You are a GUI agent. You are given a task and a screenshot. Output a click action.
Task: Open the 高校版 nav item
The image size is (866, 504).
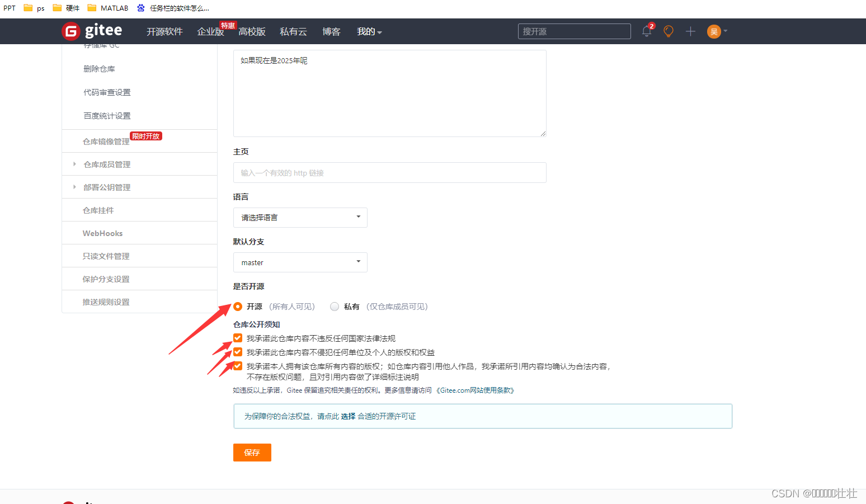pos(252,32)
